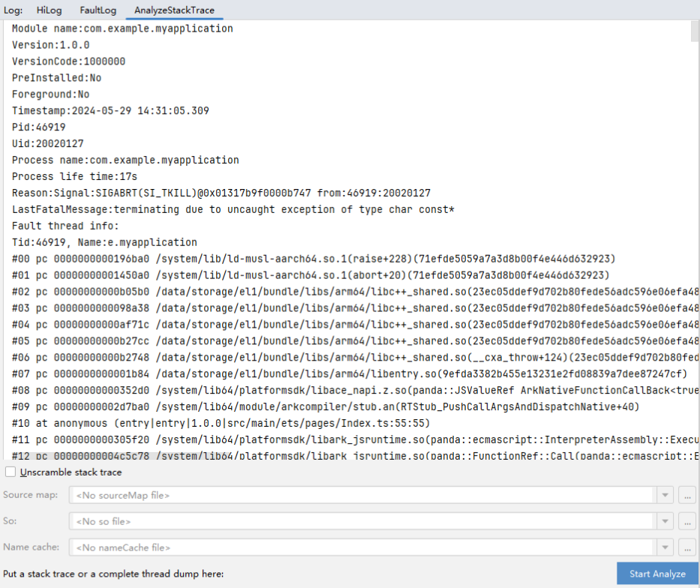The width and height of the screenshot is (700, 588).
Task: Click the Reason SIGABRT signal line
Action: tap(221, 193)
